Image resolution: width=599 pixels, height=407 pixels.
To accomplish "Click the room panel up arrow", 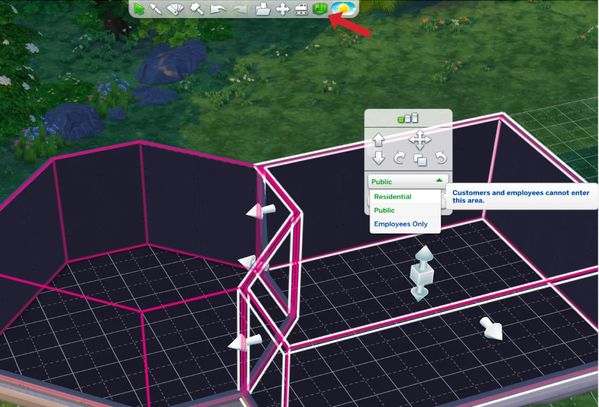I will click(x=378, y=139).
